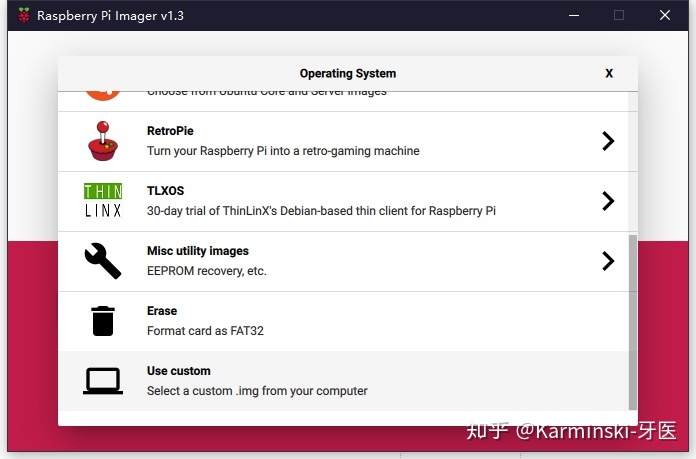Choose the Use custom option title

tap(178, 371)
